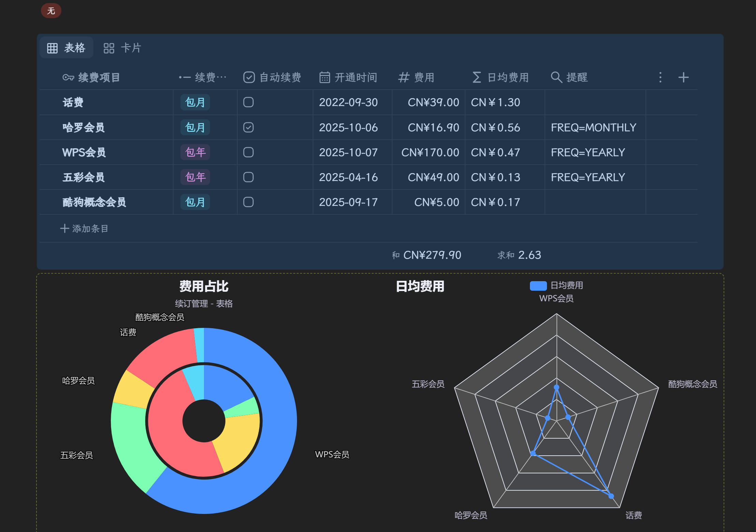The width and height of the screenshot is (756, 532).
Task: Click the 无 tag badge at top
Action: (51, 11)
